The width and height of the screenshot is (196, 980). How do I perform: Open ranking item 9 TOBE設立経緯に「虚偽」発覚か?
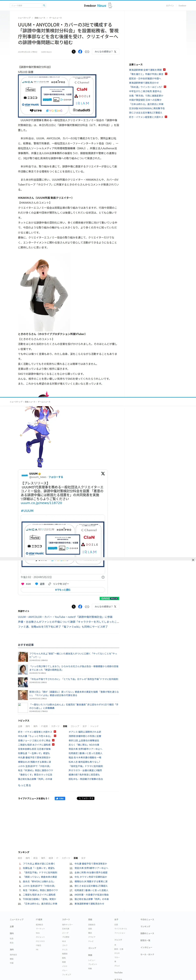pyautogui.click(x=39, y=899)
